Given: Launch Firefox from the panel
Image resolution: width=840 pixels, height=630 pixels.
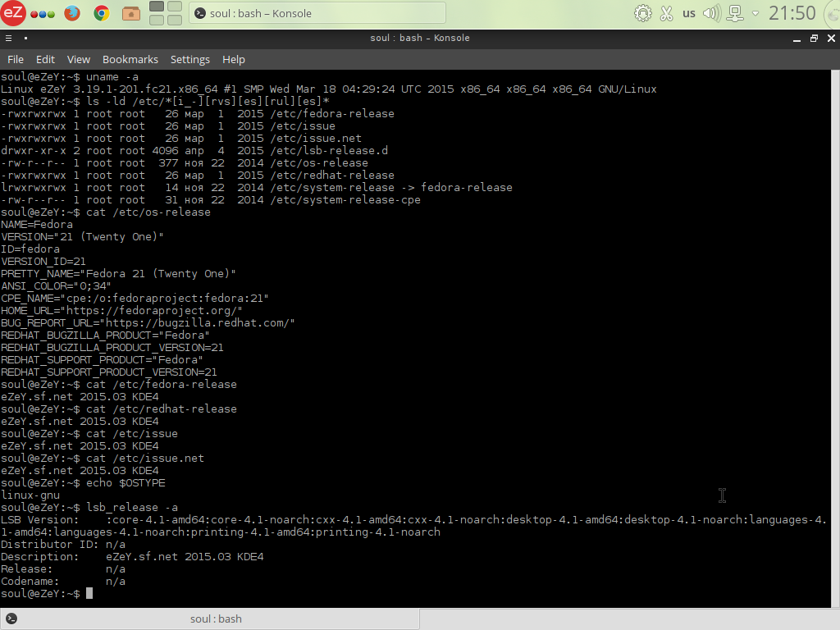Looking at the screenshot, I should click(72, 13).
